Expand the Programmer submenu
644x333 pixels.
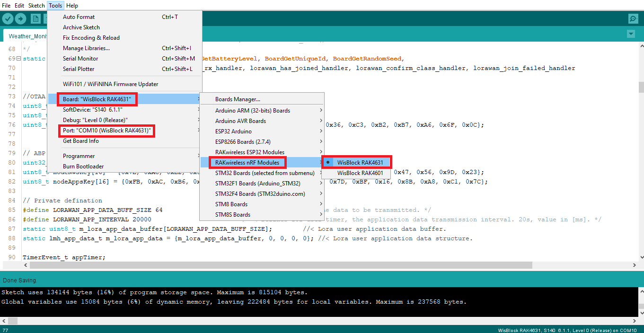click(x=79, y=156)
